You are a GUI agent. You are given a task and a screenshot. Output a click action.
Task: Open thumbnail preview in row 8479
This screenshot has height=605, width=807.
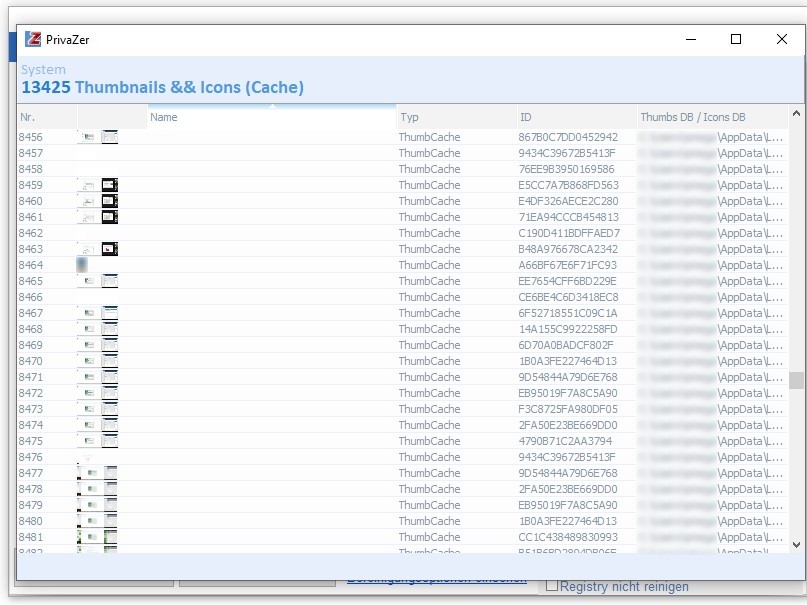(x=97, y=505)
